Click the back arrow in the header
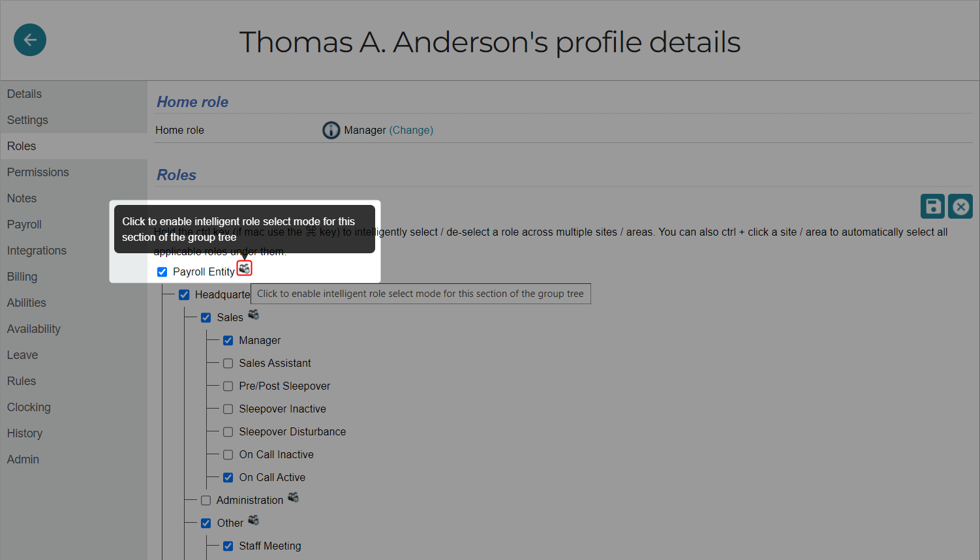 click(29, 40)
